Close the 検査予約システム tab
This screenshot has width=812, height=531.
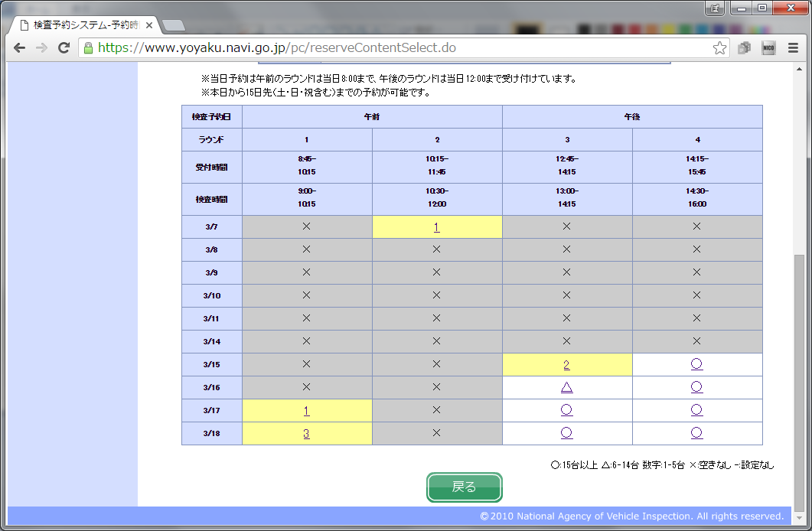149,25
